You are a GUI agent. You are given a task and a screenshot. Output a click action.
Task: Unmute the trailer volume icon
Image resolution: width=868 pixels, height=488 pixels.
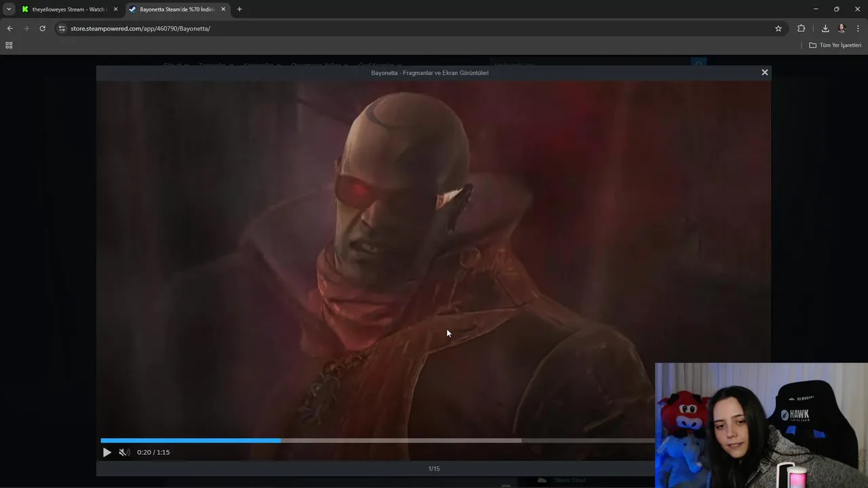pos(124,452)
